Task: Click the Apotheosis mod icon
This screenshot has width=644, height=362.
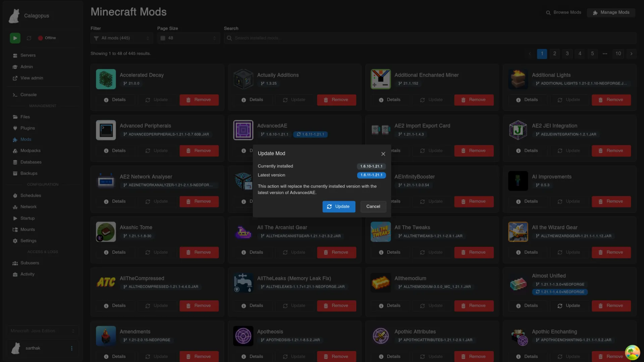Action: pyautogui.click(x=243, y=336)
